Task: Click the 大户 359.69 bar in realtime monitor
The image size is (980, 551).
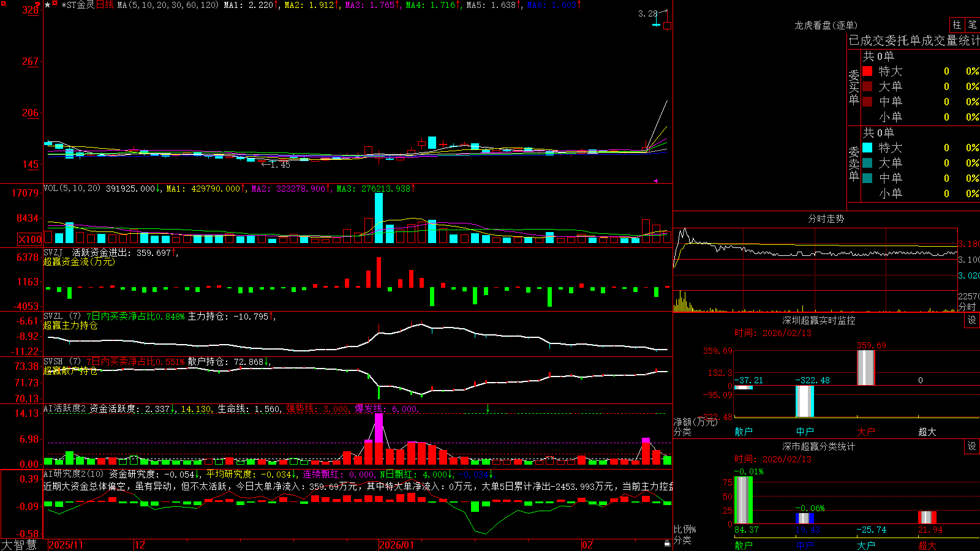Action: tap(865, 367)
